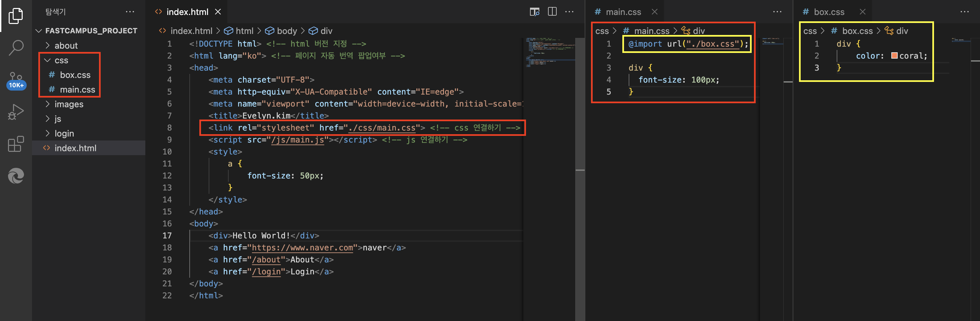This screenshot has width=980, height=321.
Task: Open the Search view in activity bar
Action: (16, 48)
